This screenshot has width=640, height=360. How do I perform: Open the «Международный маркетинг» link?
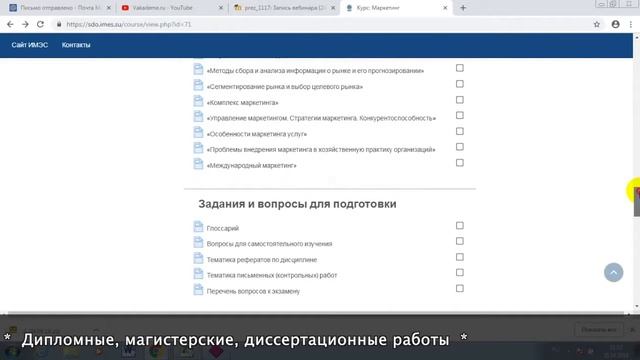251,165
